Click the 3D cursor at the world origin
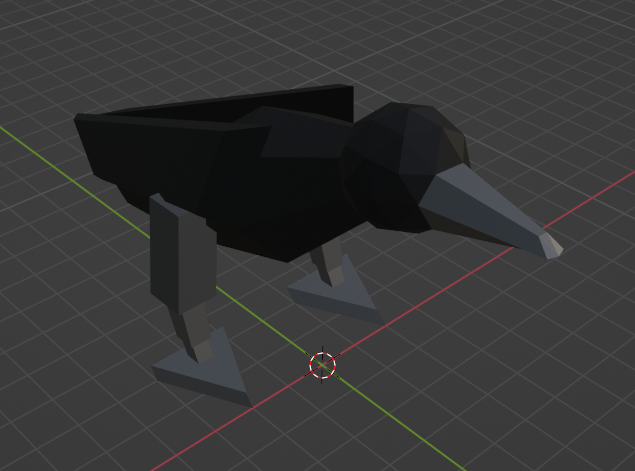Screen dimensions: 635x471 [x=322, y=365]
